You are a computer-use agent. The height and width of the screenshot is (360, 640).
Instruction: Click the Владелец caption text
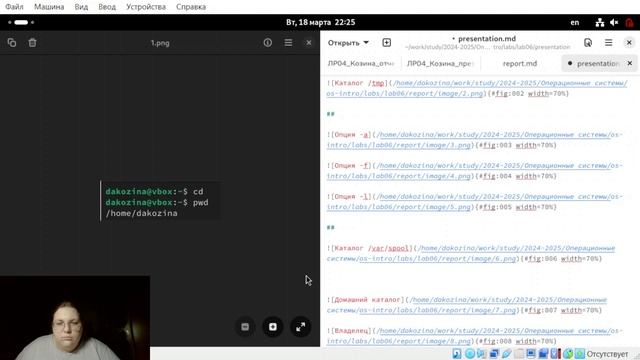pos(351,331)
